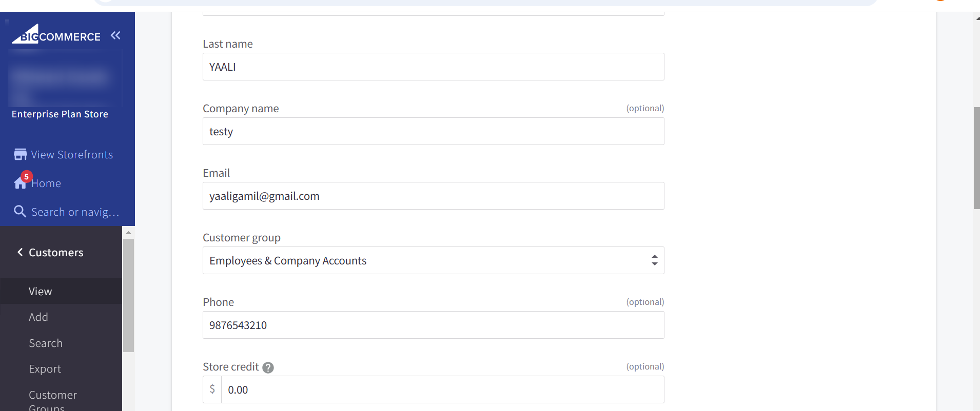Click the View Storefronts link
The width and height of the screenshot is (980, 411).
tap(71, 154)
